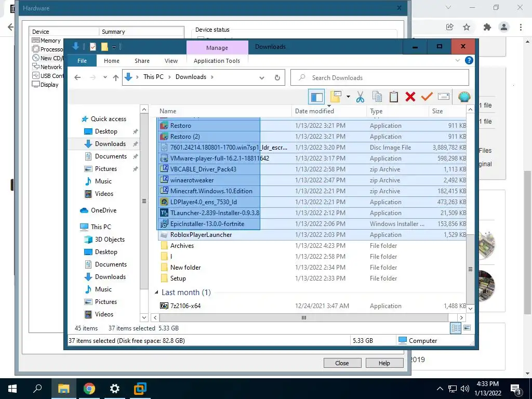Click Help in the Hardware dialog

[x=384, y=363]
